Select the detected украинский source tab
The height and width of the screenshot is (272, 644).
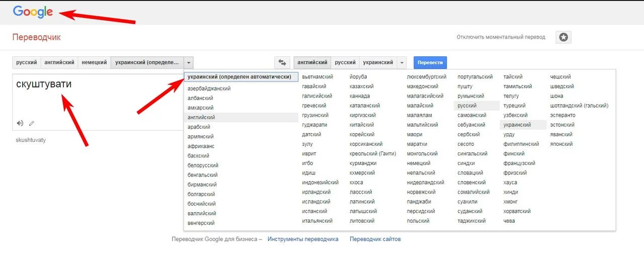pyautogui.click(x=147, y=63)
